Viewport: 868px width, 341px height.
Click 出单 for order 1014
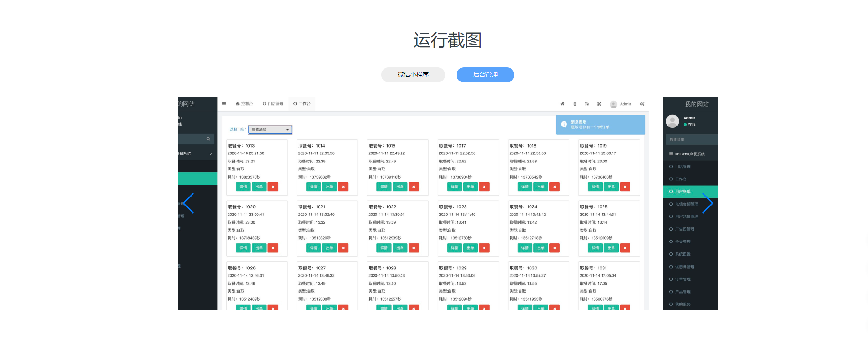(329, 187)
